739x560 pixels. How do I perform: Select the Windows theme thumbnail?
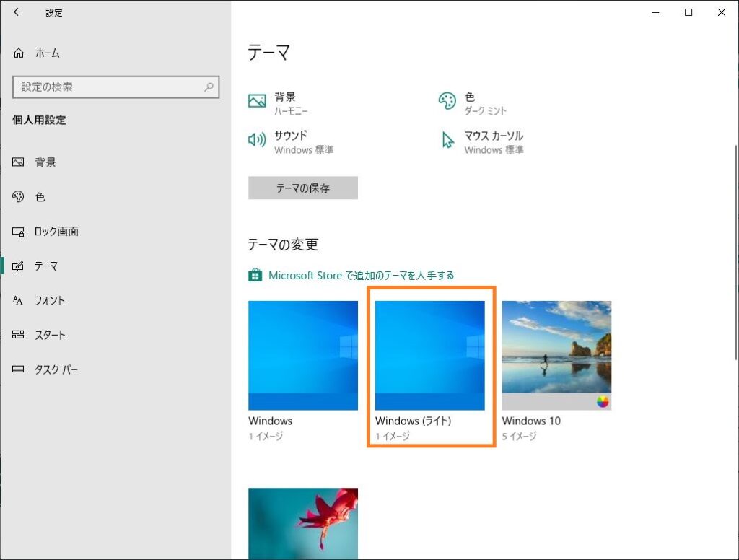tap(303, 356)
